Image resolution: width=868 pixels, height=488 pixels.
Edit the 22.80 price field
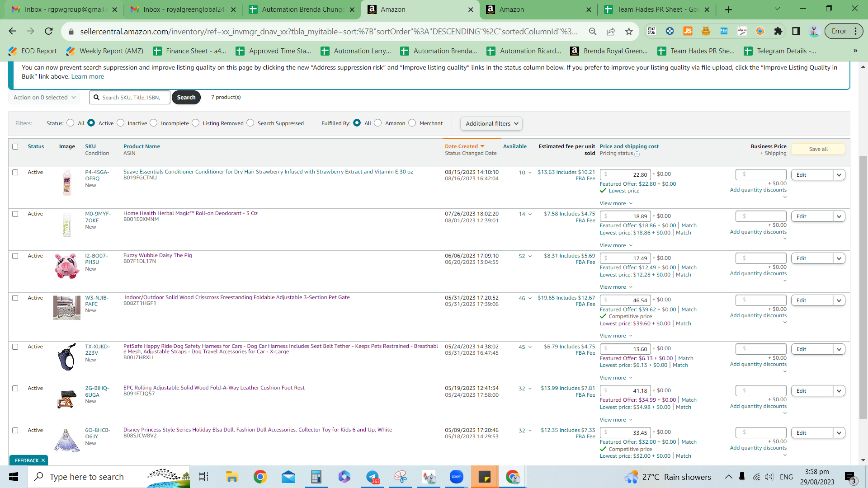(625, 174)
